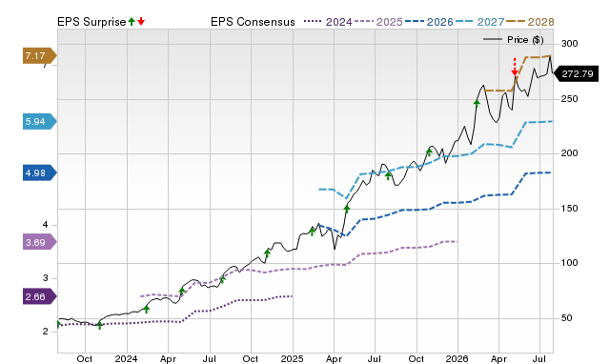Screen dimensions: 610x364
Task: Select the green surprise arrow between 2026 and Apr 2026
Action: (477, 103)
